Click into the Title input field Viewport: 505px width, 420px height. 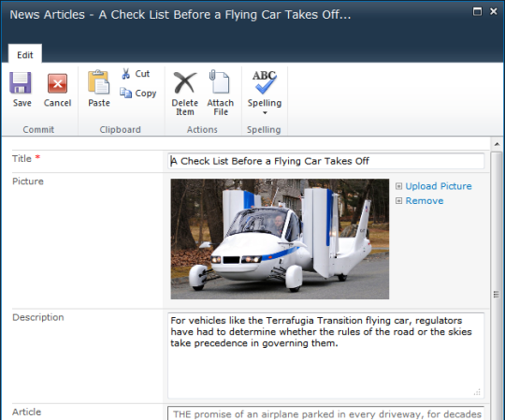coord(325,161)
